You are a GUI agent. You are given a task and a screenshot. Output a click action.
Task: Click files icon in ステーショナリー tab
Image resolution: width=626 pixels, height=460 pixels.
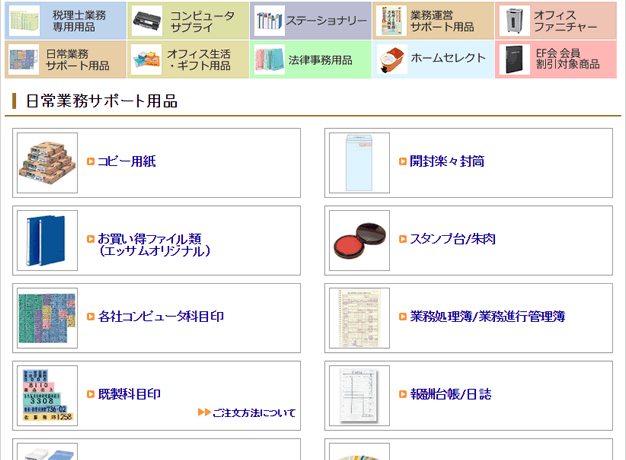(x=269, y=21)
